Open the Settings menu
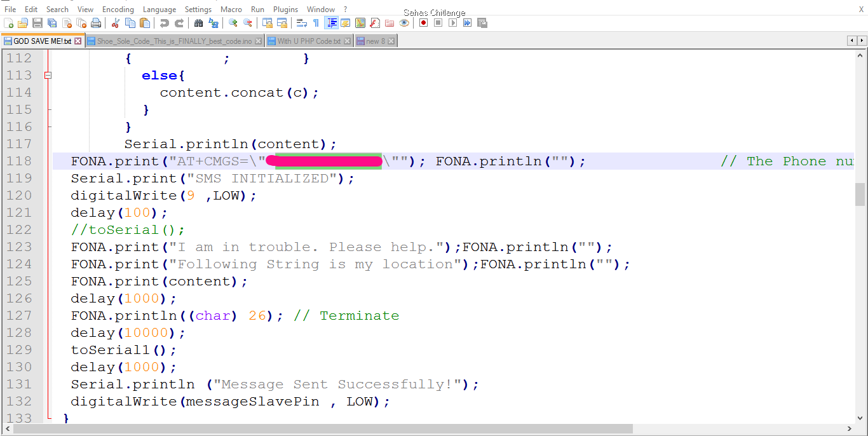868x436 pixels. [198, 9]
